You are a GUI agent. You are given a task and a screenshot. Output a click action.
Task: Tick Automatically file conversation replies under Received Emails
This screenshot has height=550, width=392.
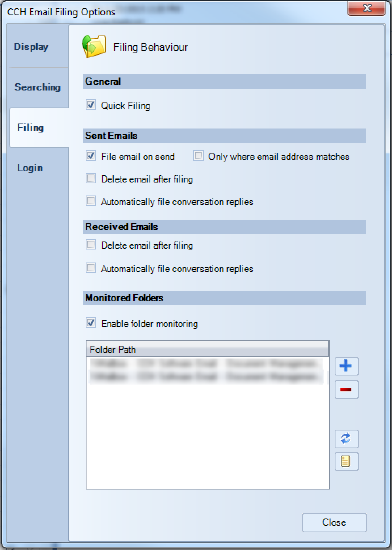tap(91, 268)
